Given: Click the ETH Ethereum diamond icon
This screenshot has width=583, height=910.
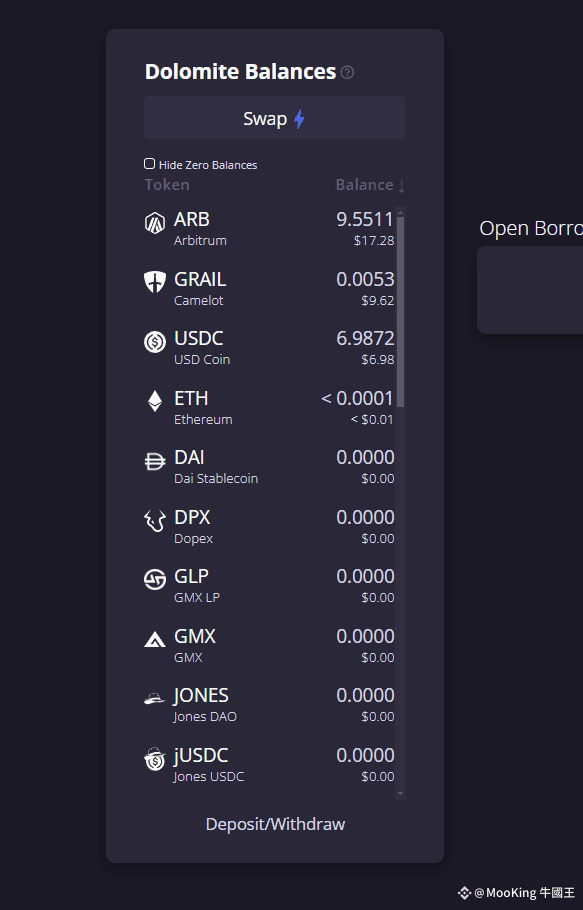Looking at the screenshot, I should tap(155, 401).
